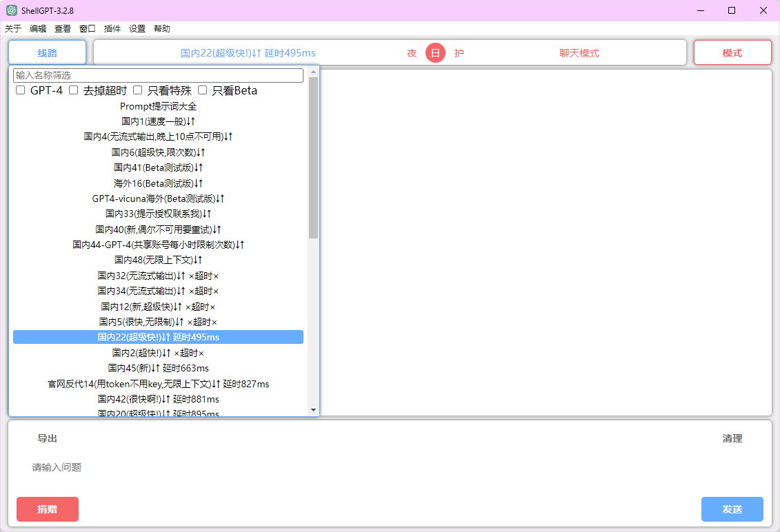This screenshot has height=532, width=780.
Task: Switch to night theme (夜) icon
Action: (412, 52)
